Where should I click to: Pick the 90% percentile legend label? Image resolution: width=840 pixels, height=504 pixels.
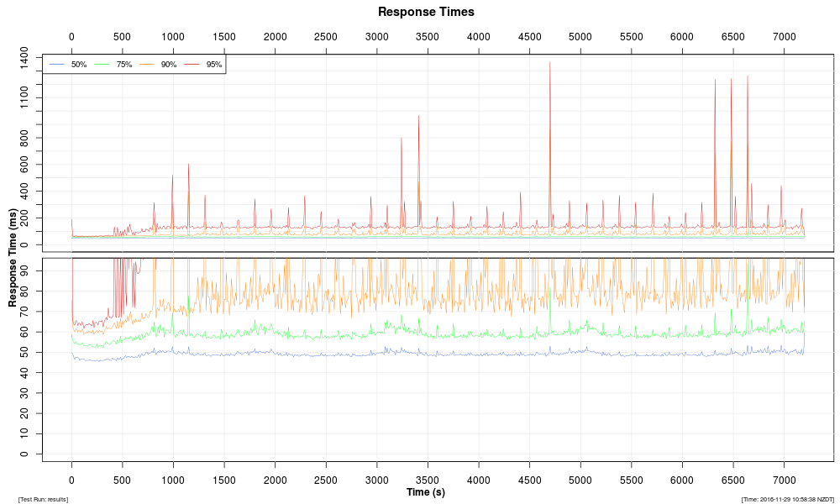(169, 65)
